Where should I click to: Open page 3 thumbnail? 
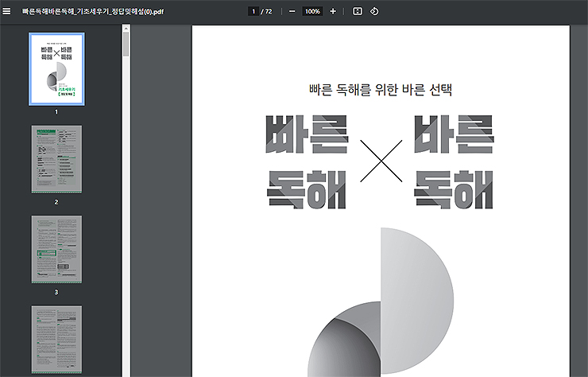click(x=56, y=249)
